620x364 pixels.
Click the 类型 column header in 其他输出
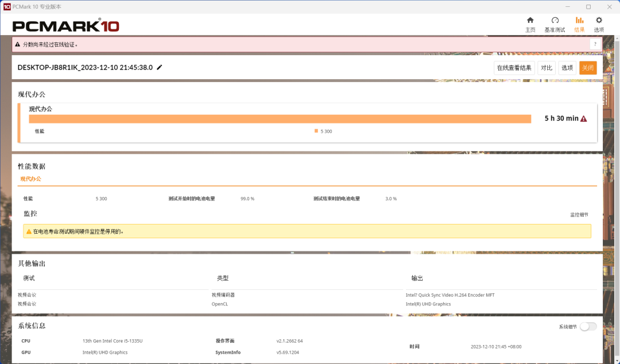(223, 278)
